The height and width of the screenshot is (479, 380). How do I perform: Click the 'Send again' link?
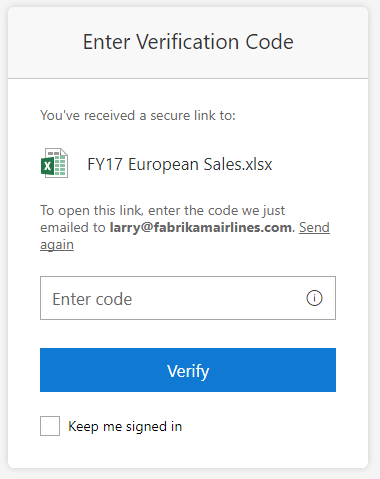point(314,228)
